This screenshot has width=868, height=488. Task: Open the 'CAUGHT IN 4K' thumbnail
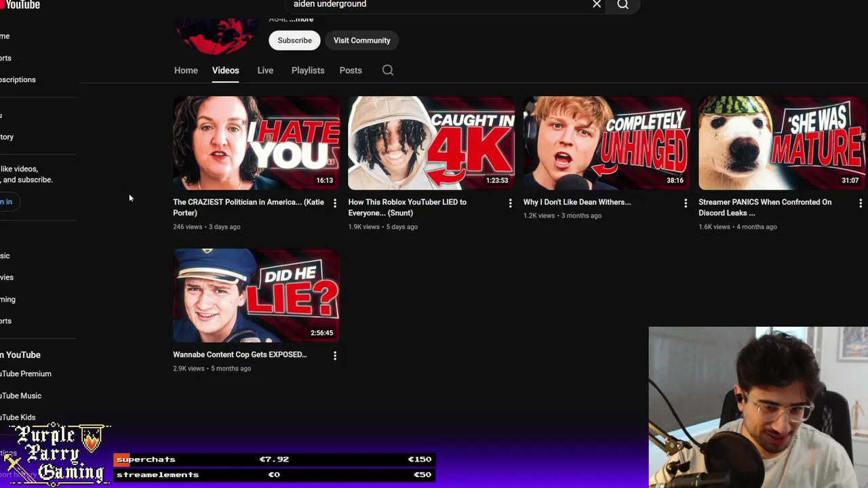point(431,143)
